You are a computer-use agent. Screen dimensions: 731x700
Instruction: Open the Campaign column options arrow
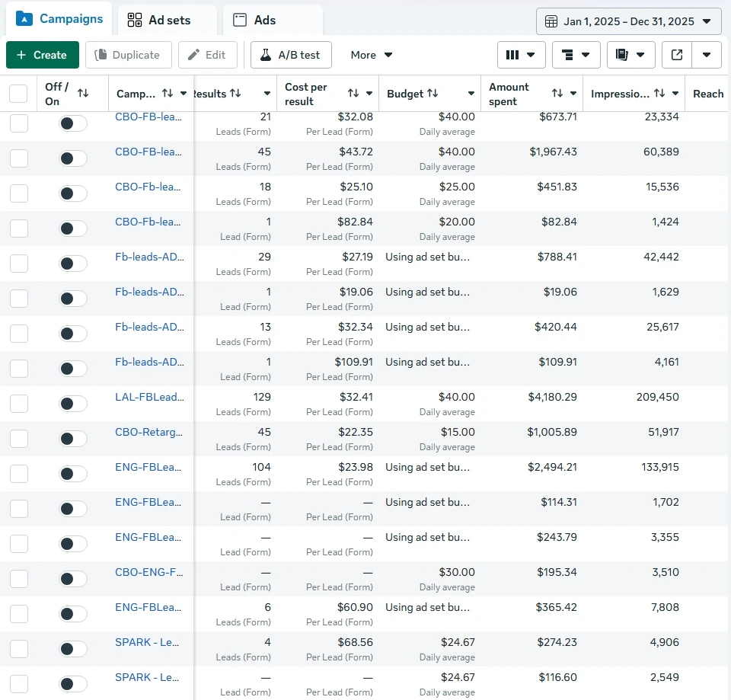(184, 93)
